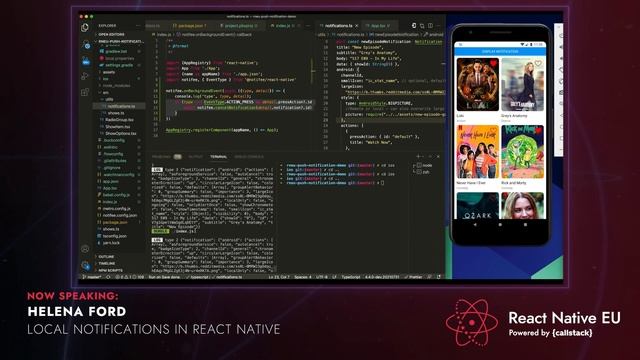Tap the heart on Rick and Morty poster
Viewport: 640px width, 360px height.
coord(538,131)
